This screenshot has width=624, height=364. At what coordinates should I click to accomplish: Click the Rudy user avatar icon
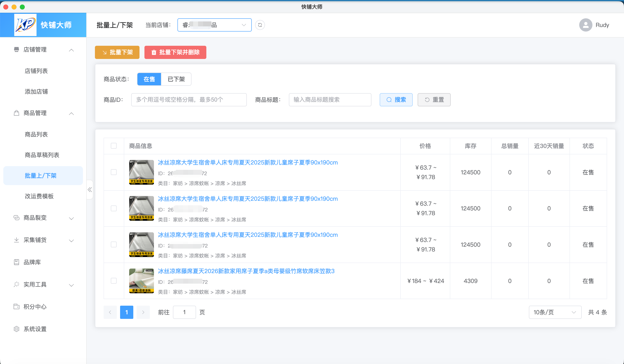pos(585,25)
